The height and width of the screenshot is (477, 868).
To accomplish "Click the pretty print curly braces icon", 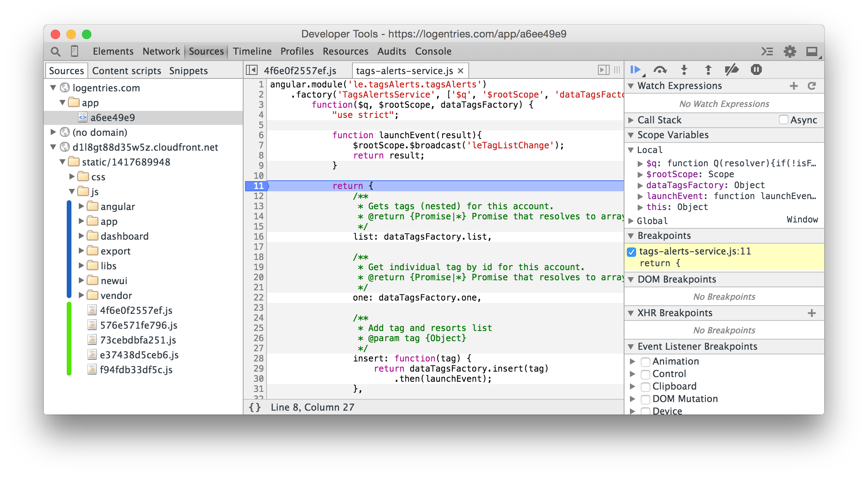I will pos(255,407).
